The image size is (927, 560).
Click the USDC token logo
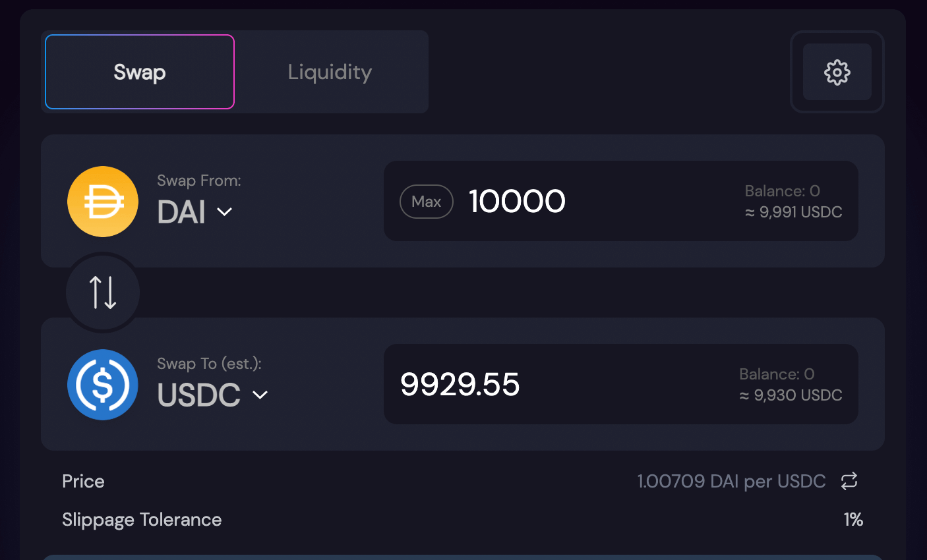click(x=103, y=385)
